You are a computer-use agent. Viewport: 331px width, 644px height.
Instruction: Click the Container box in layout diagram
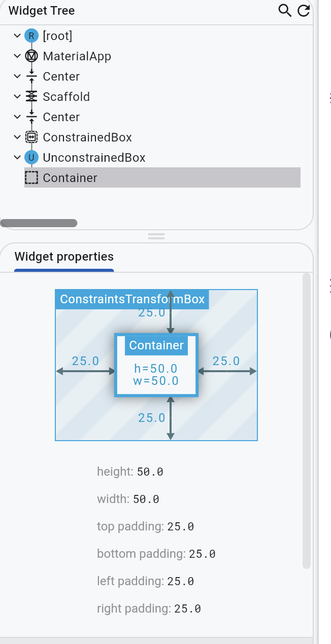click(x=156, y=365)
